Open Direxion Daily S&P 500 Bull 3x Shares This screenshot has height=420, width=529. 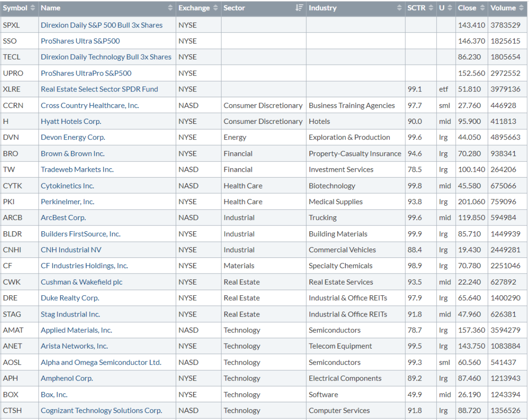tap(102, 25)
